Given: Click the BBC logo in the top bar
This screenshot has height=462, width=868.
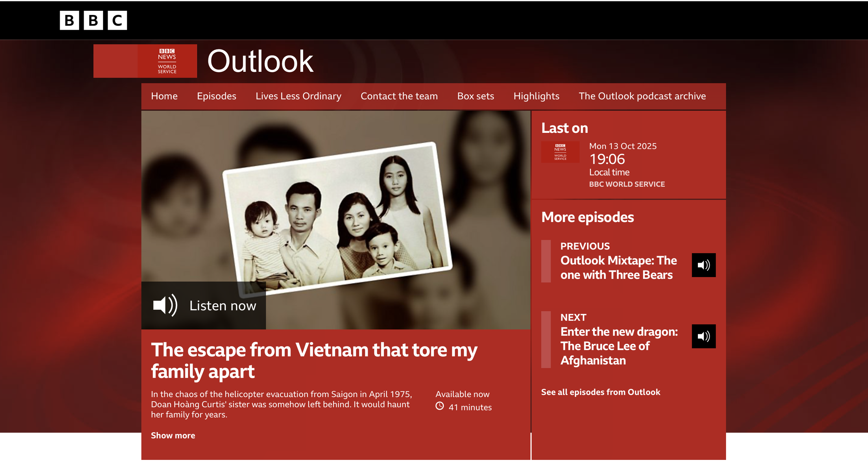Looking at the screenshot, I should 93,20.
